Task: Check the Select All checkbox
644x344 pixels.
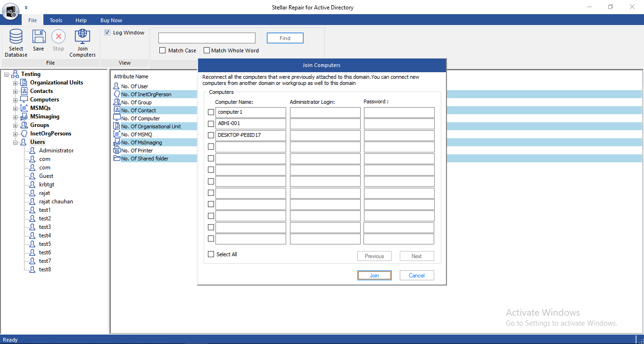Action: [211, 254]
